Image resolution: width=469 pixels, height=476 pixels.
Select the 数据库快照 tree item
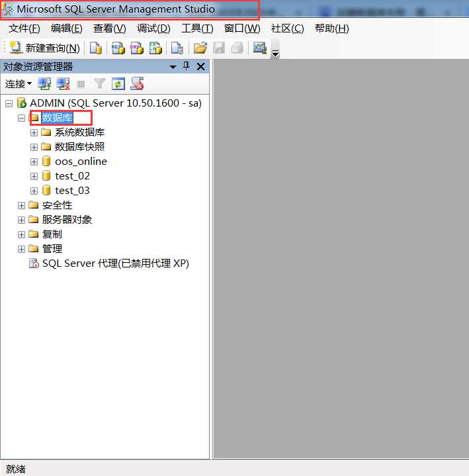point(79,147)
